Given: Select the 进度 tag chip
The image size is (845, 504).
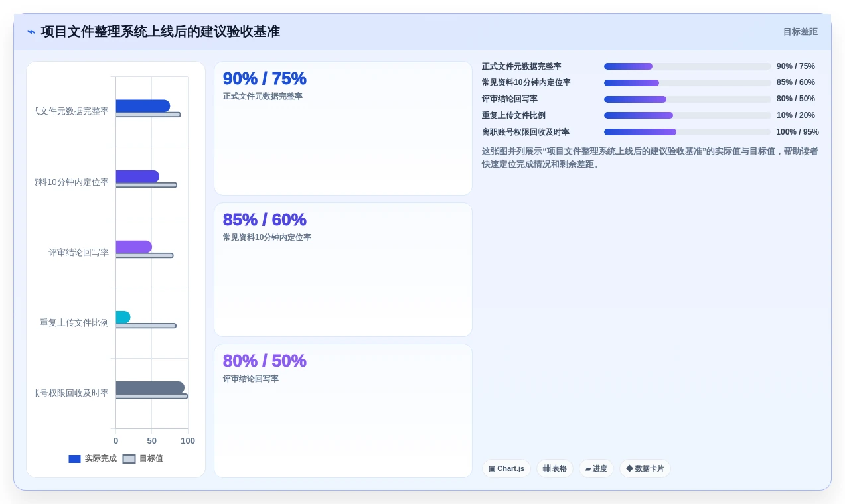Looking at the screenshot, I should tap(596, 468).
